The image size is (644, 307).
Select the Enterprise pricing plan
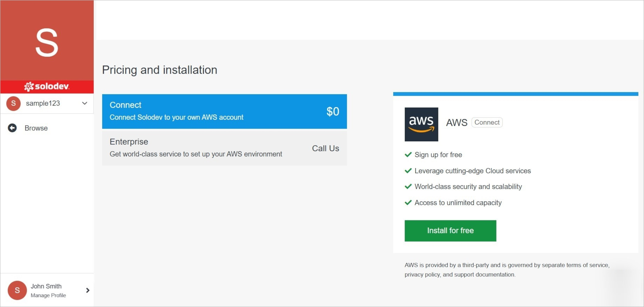tap(224, 148)
